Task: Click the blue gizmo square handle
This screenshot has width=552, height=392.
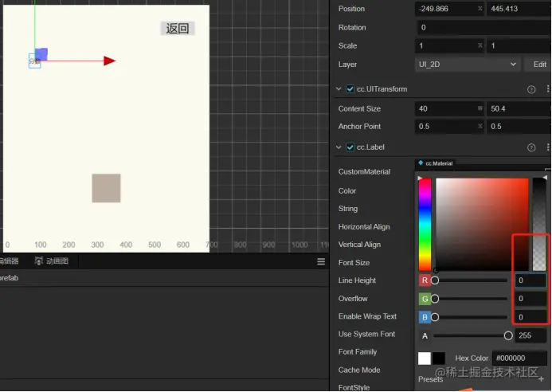Action: (x=41, y=54)
